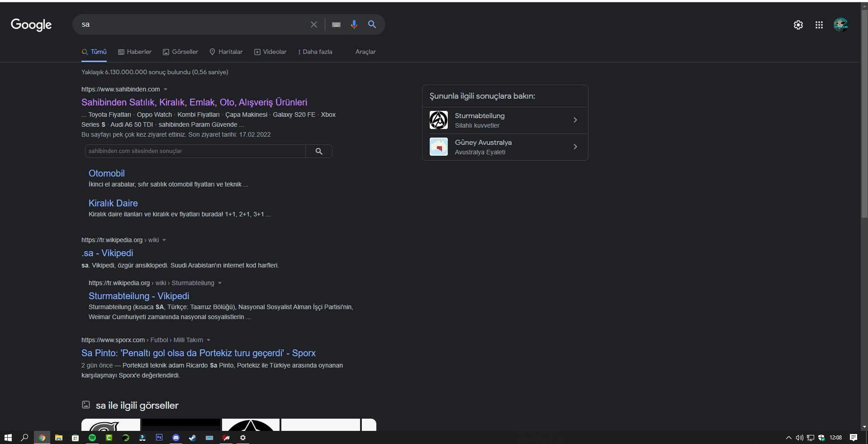
Task: Go to Google homepage via logo
Action: coord(31,25)
